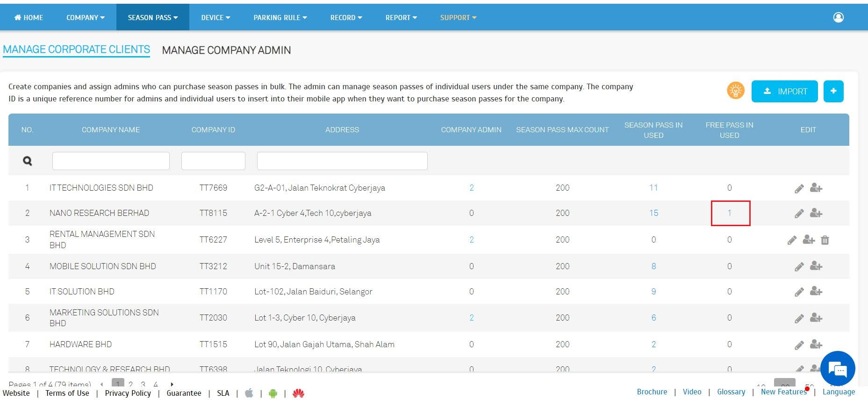Click the add company plus button

[833, 91]
